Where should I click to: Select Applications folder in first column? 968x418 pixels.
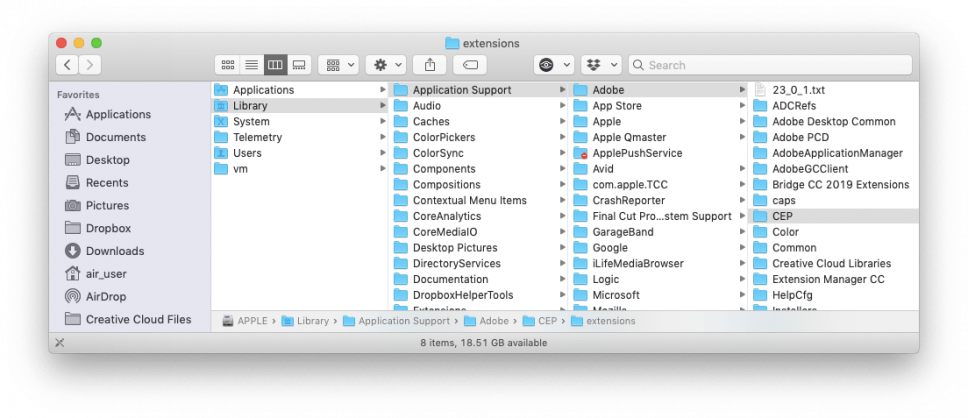tap(299, 90)
